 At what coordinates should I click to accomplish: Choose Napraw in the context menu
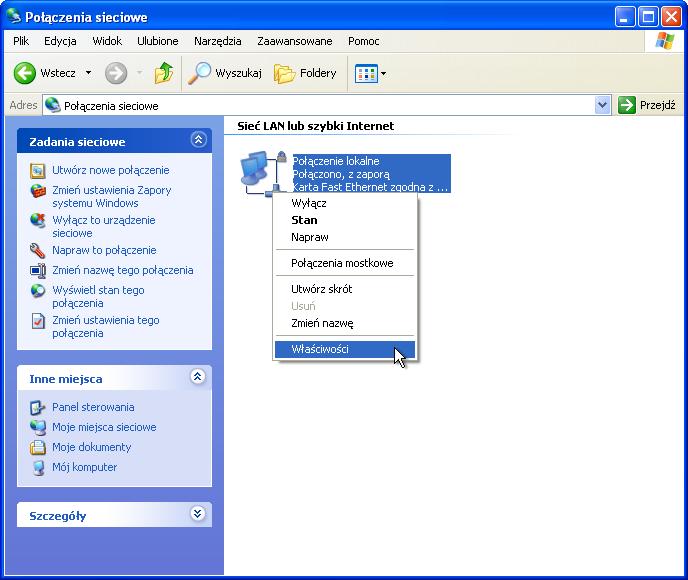click(345, 237)
